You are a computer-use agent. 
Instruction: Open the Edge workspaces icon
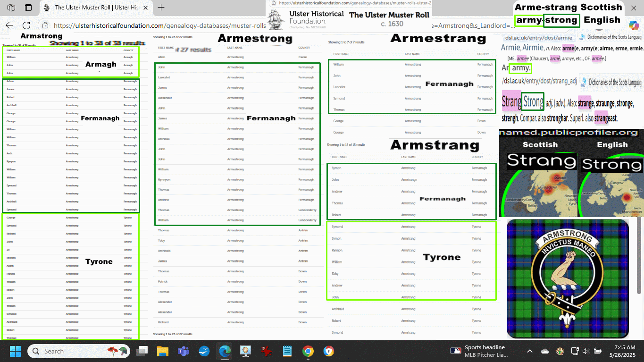(x=11, y=8)
